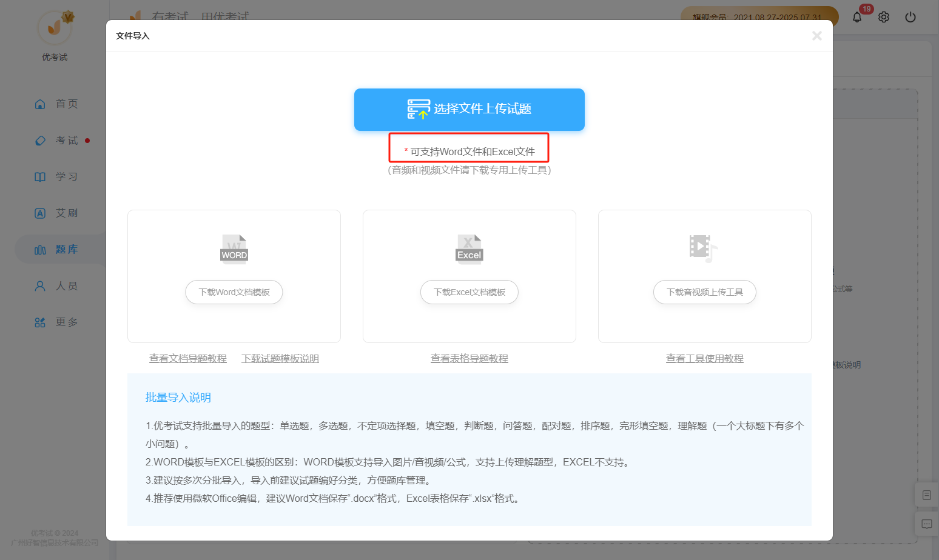Click the tag icon beside 考试
Screen dimensions: 939x560
pyautogui.click(x=40, y=141)
